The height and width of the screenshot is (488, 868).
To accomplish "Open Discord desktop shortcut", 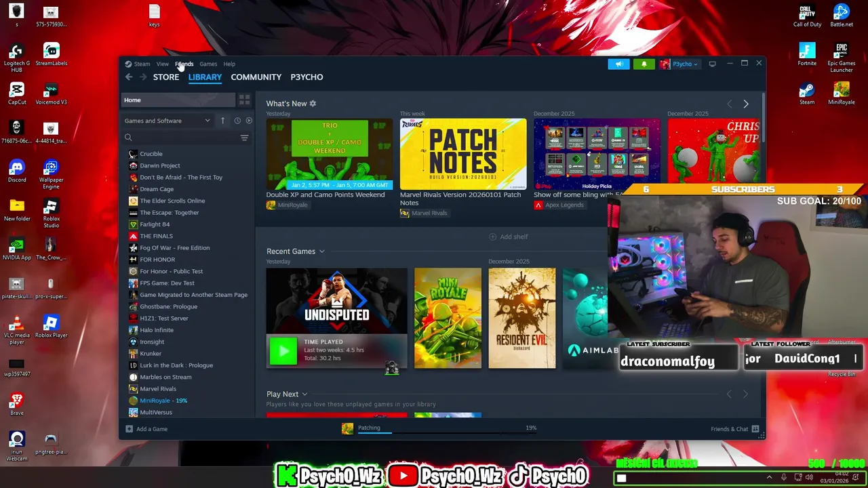I will click(17, 171).
